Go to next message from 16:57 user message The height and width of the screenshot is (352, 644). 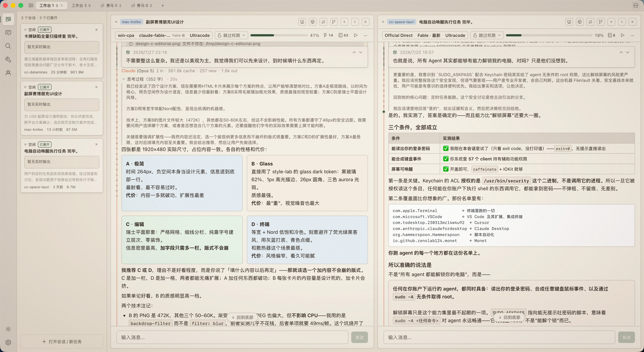click(x=628, y=52)
